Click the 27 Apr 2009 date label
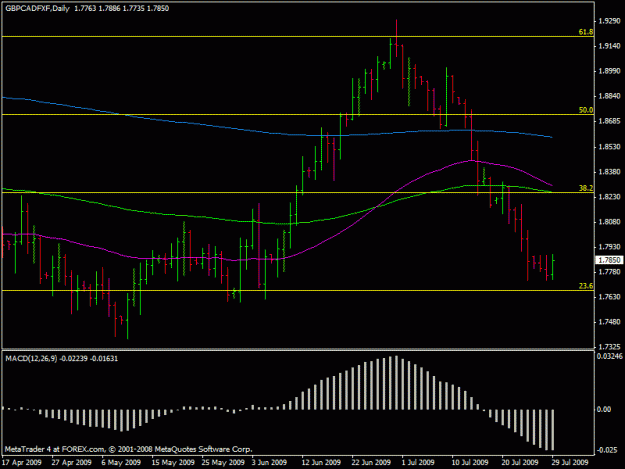This screenshot has width=625, height=469. point(71,462)
